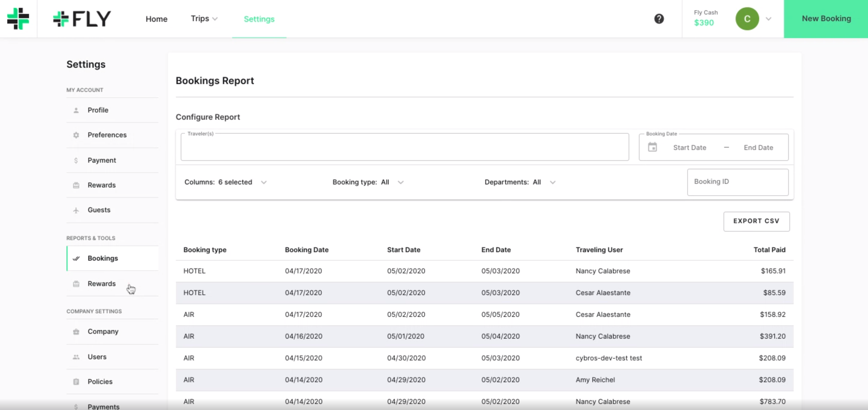Click start date 04/30/2020
This screenshot has height=410, width=868.
tap(406, 358)
